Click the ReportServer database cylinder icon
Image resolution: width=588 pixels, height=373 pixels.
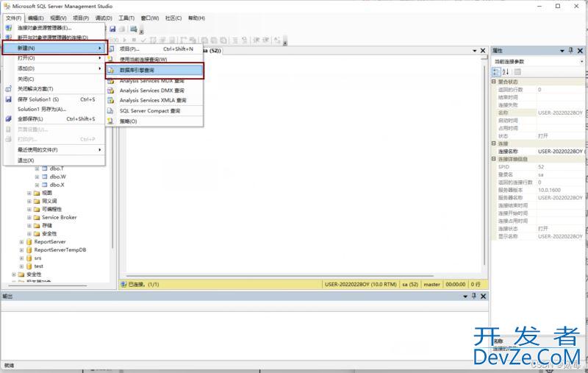[29, 241]
